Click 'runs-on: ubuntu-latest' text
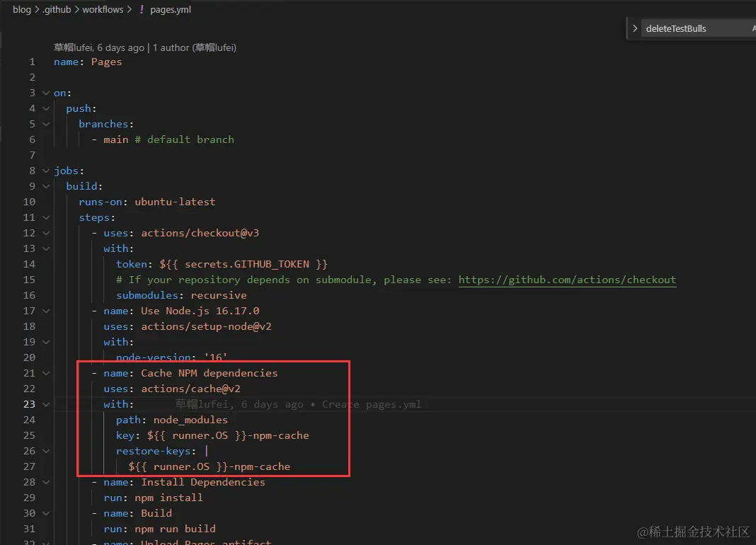This screenshot has width=756, height=545. (x=147, y=202)
